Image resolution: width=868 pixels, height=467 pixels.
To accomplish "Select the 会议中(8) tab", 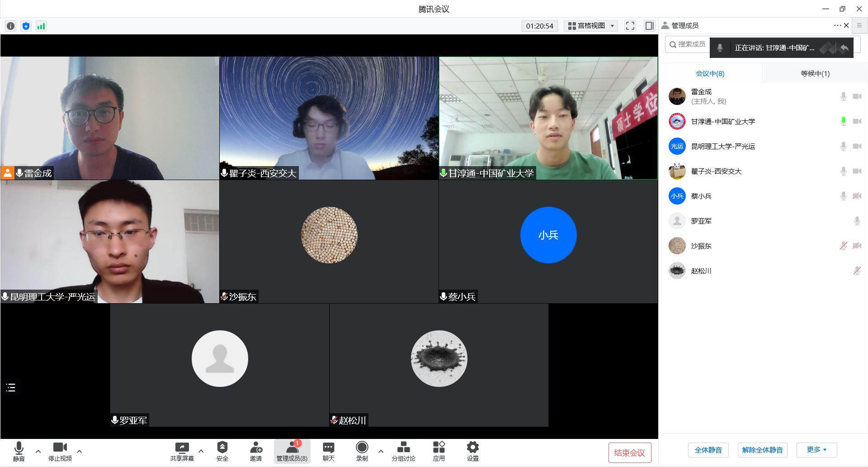I will pos(710,73).
